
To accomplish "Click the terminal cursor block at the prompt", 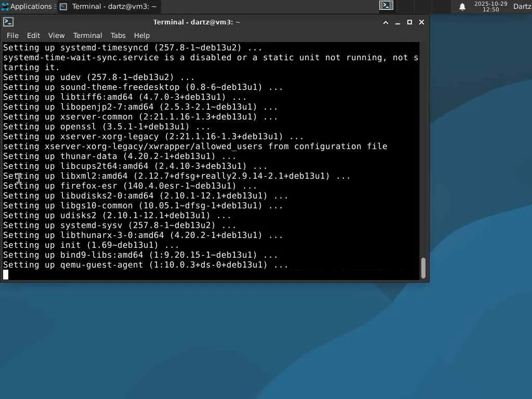I will (6, 274).
